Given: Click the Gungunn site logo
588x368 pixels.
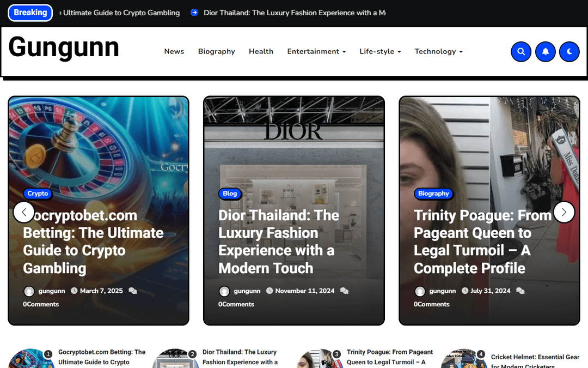Looking at the screenshot, I should point(64,47).
